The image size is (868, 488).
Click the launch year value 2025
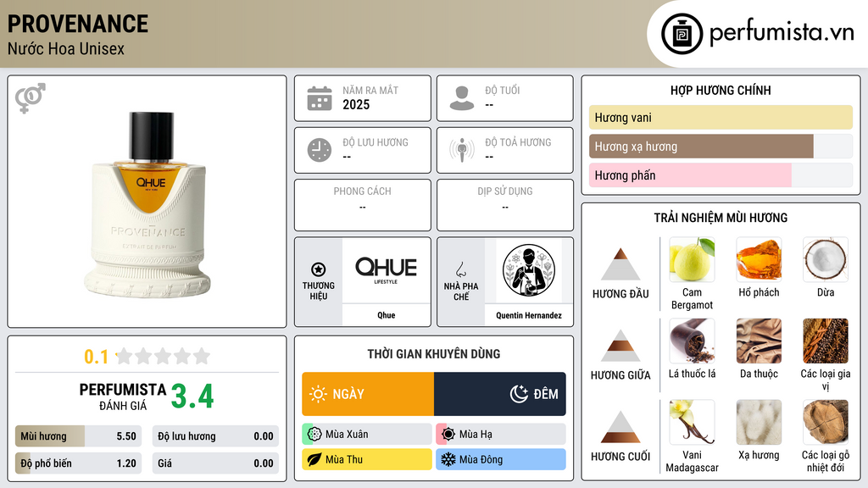point(356,104)
